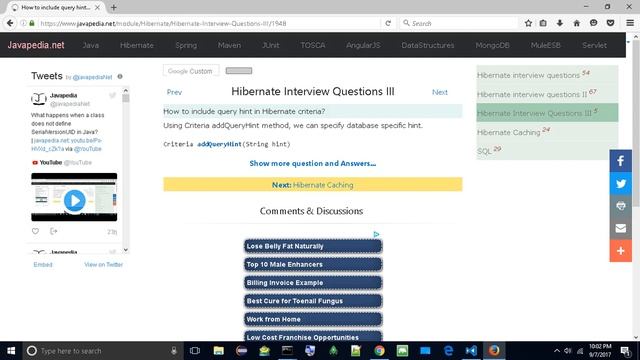Open Microsoft Edge from the taskbar
This screenshot has height=360, width=640.
[448, 351]
